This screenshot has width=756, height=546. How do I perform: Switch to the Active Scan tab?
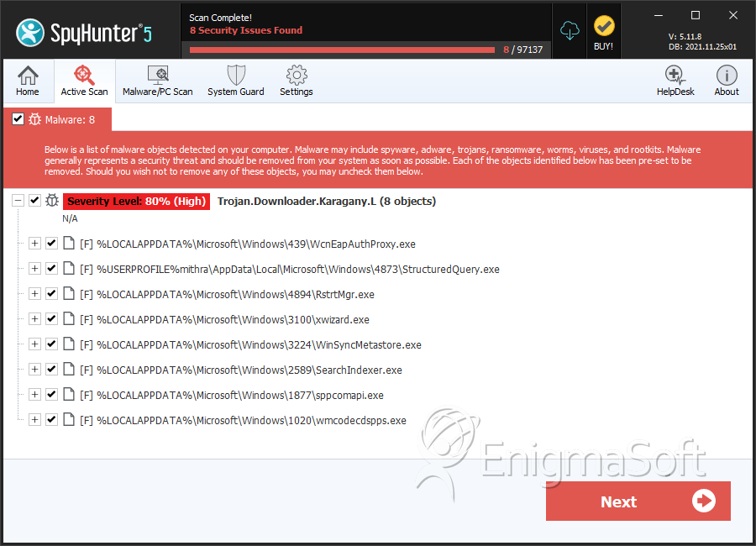[x=84, y=81]
